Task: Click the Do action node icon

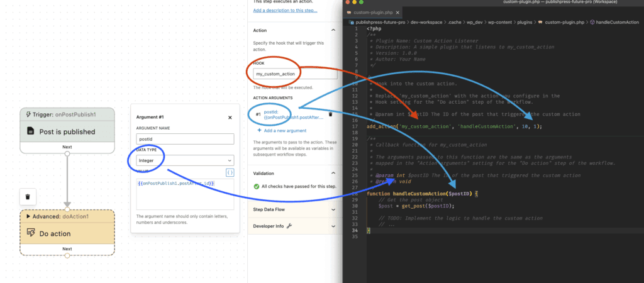Action: 30,233
